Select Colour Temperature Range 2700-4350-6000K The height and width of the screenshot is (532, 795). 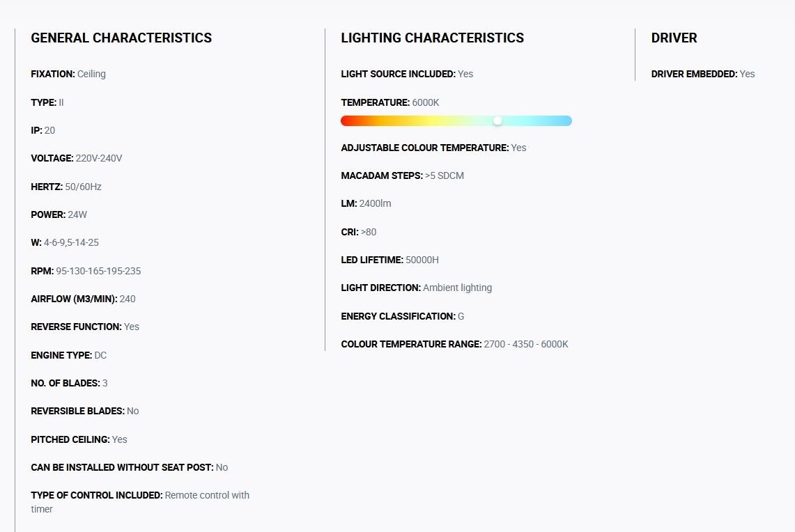[x=455, y=344]
